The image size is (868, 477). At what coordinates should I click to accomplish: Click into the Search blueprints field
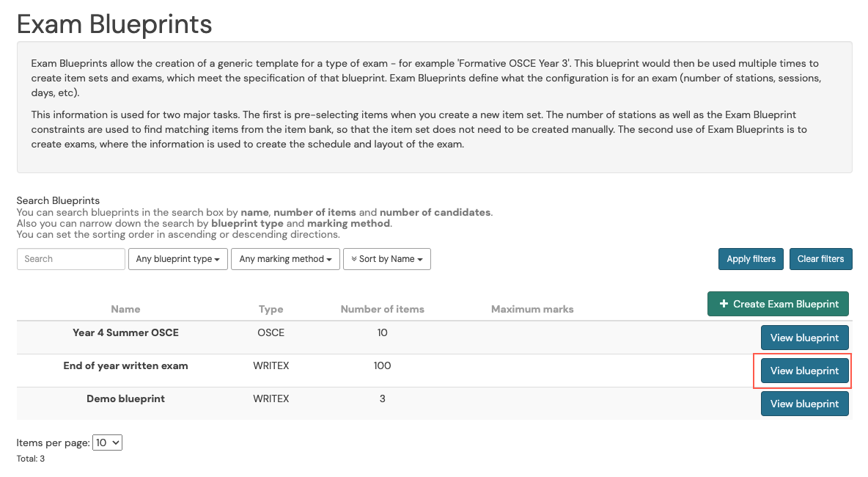point(71,259)
